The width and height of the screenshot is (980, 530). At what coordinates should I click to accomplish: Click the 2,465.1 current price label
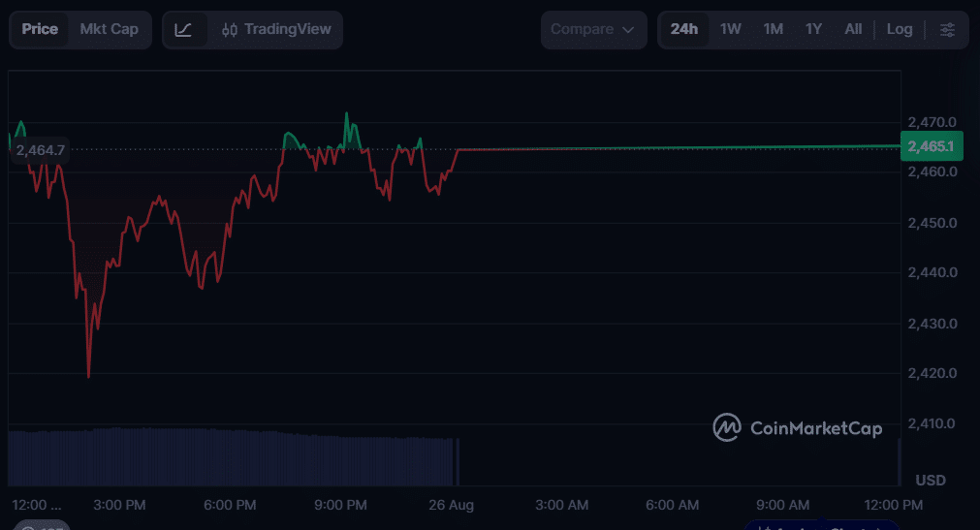(932, 146)
